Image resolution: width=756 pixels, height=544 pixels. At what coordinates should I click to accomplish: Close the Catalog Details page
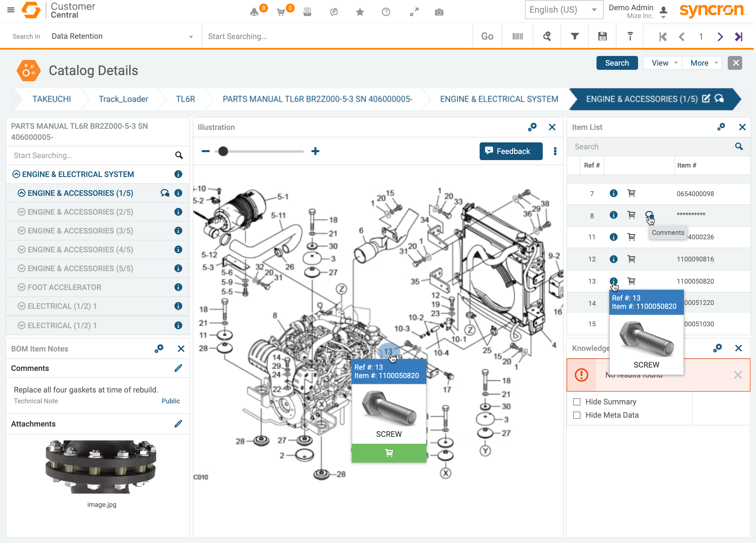tap(735, 63)
